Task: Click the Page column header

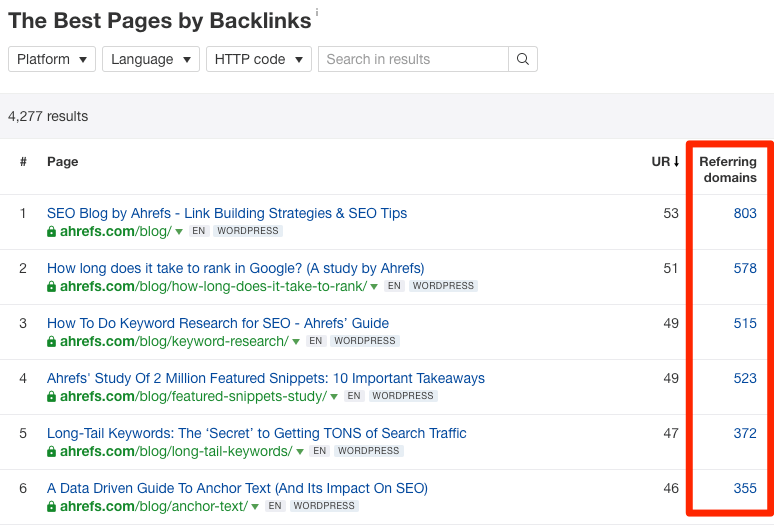Action: click(x=63, y=162)
